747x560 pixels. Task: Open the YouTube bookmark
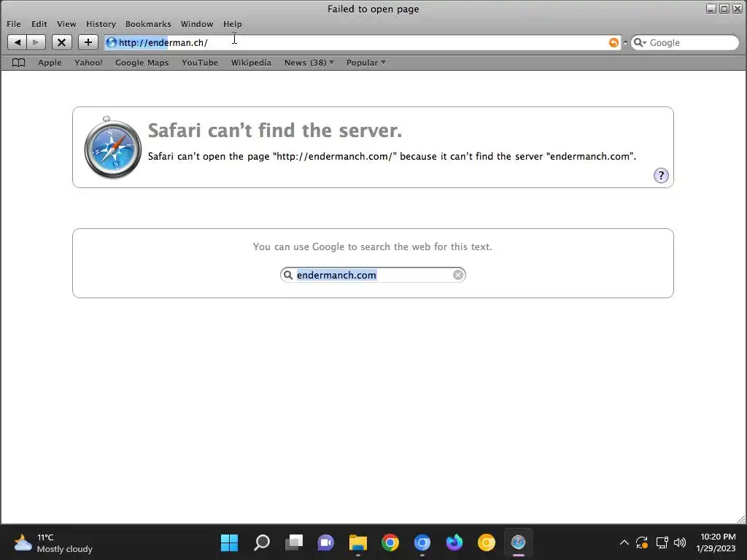point(200,63)
